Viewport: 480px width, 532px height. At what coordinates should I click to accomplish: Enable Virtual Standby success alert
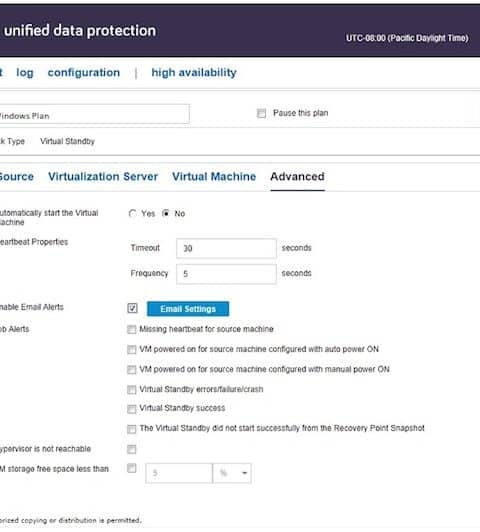coord(132,409)
